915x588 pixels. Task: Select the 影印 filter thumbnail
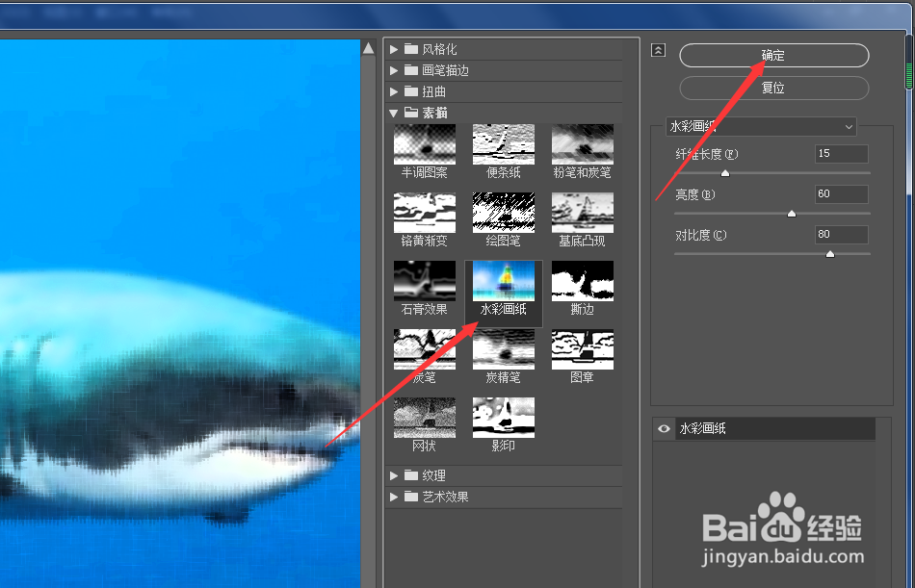[x=503, y=418]
